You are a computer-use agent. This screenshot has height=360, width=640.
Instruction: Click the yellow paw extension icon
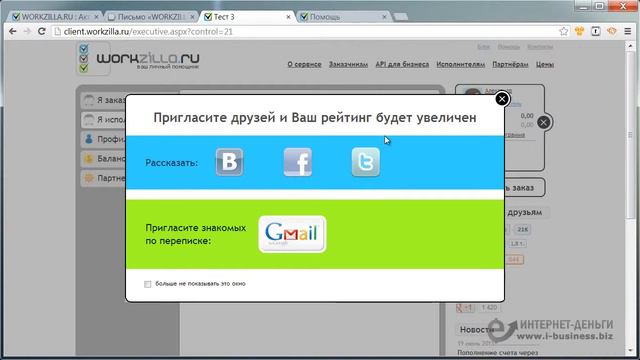(x=580, y=31)
